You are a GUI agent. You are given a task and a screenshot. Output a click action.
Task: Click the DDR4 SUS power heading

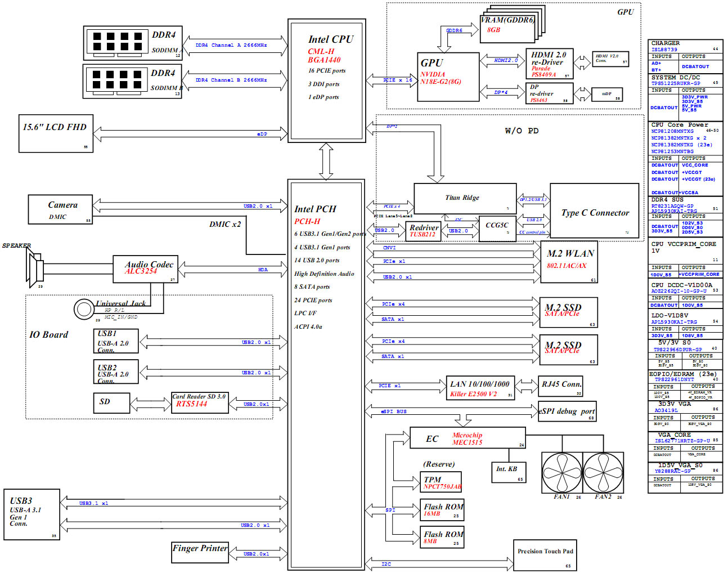[x=667, y=199]
